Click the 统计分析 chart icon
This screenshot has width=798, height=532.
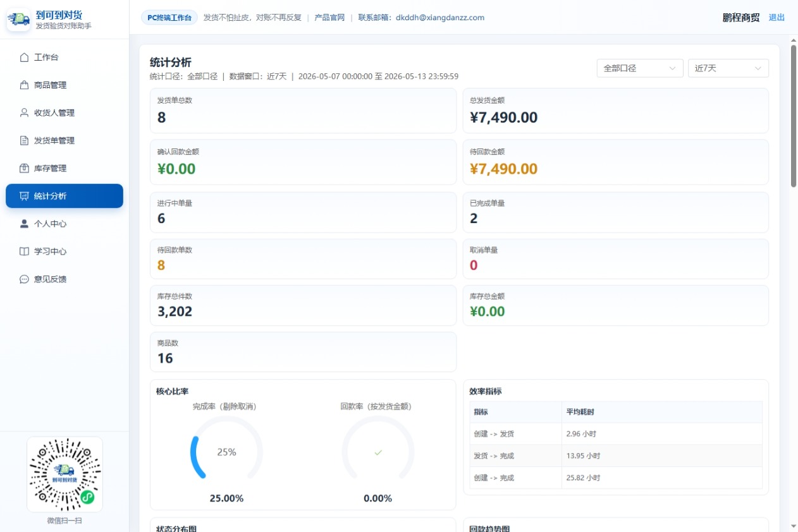coord(24,196)
